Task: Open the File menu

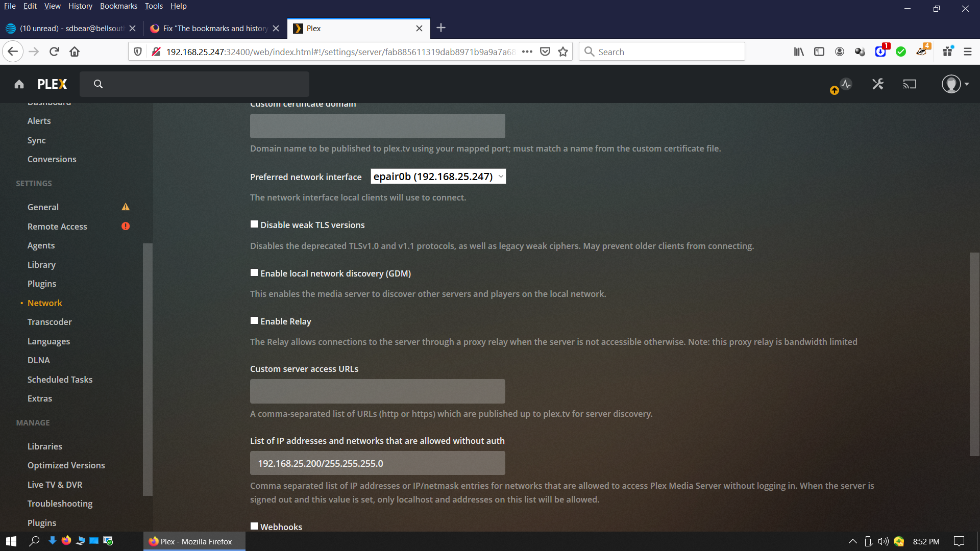Action: [x=10, y=6]
